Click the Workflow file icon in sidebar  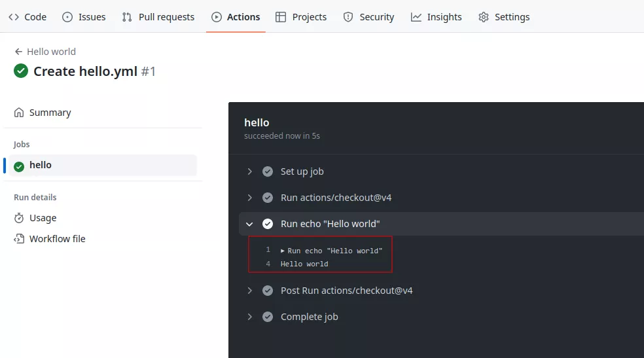[x=19, y=239]
